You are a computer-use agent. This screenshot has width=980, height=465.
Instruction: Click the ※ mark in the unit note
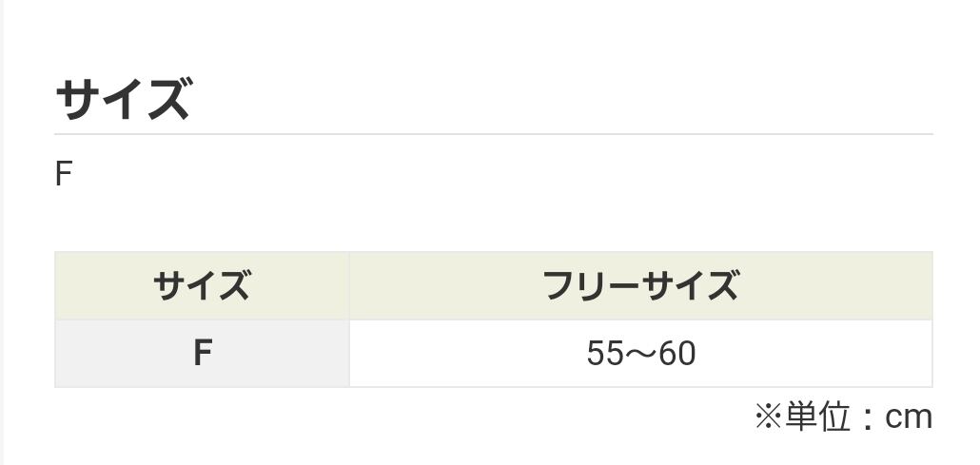(x=768, y=417)
